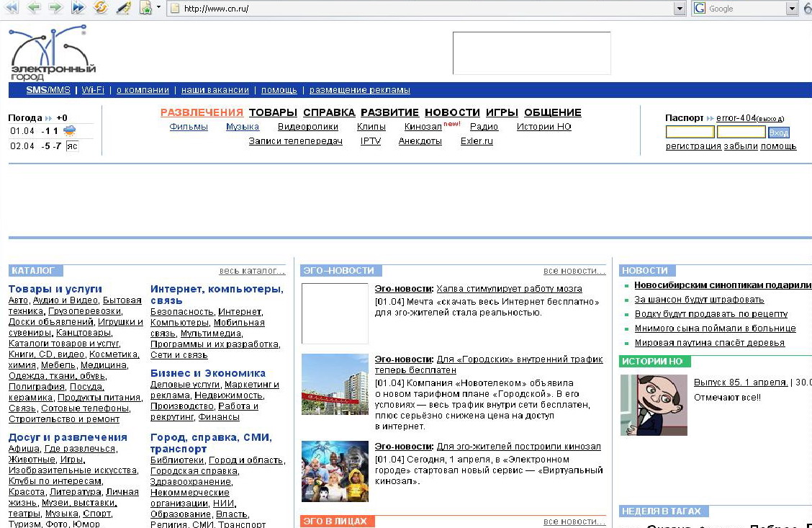Open the Electronic City logo homepage
This screenshot has width=812, height=528.
(53, 53)
